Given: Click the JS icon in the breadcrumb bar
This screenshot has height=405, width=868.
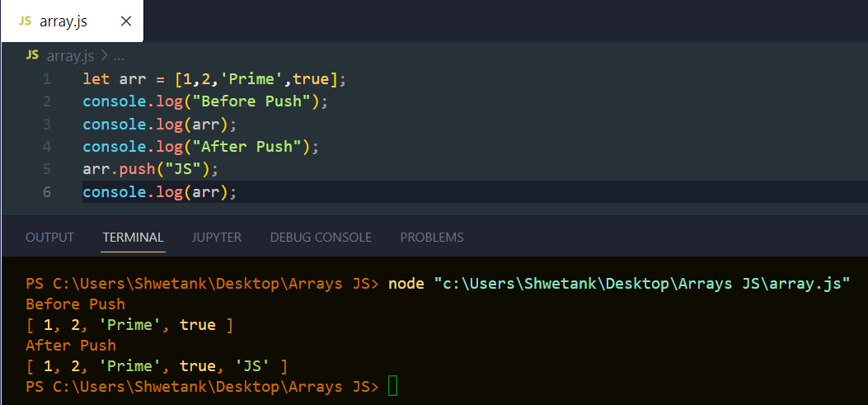Looking at the screenshot, I should (x=32, y=56).
